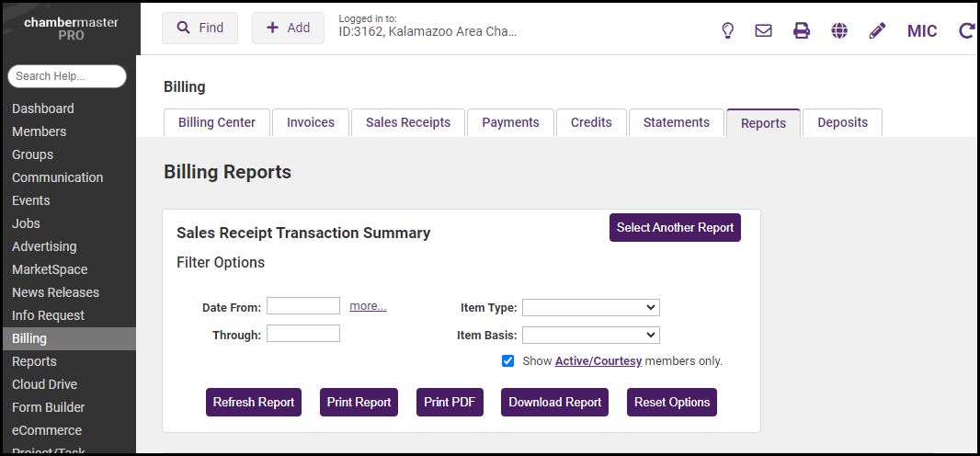Open the globe icon in header

tap(839, 30)
